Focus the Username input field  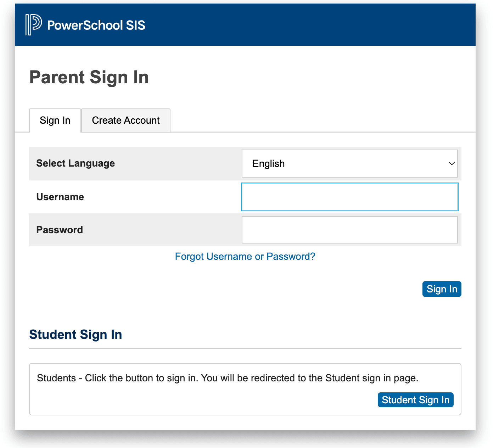click(349, 197)
